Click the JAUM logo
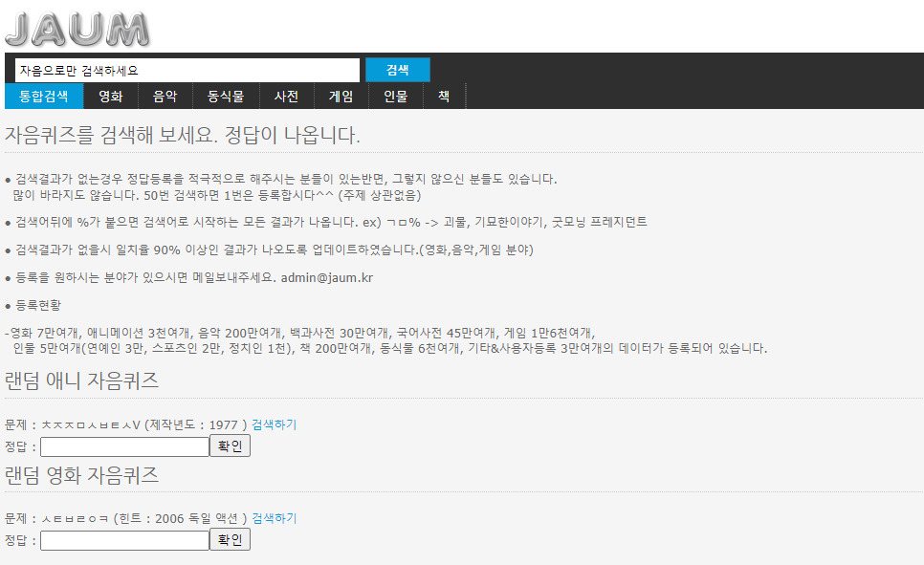The width and height of the screenshot is (924, 565). point(77,29)
